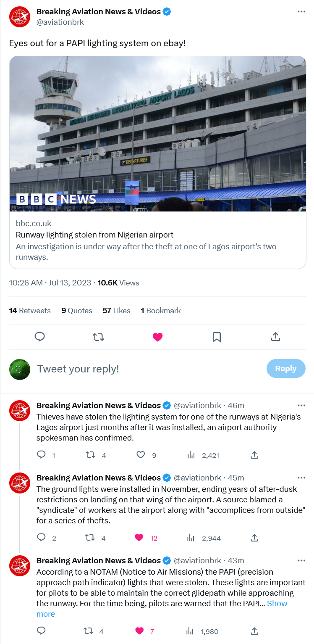Screen dimensions: 314x644
Task: Open more options on the 43m reply
Action: (301, 560)
